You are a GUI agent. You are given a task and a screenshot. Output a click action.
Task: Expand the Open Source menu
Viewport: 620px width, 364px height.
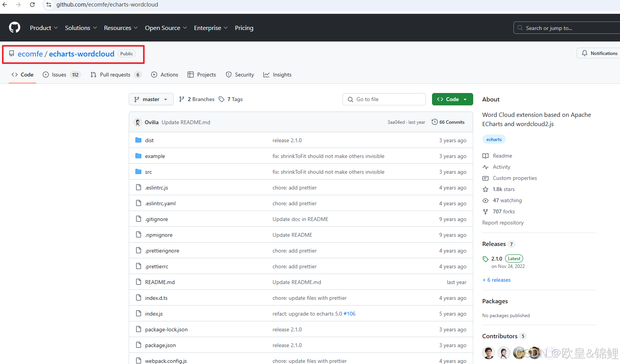click(x=166, y=28)
